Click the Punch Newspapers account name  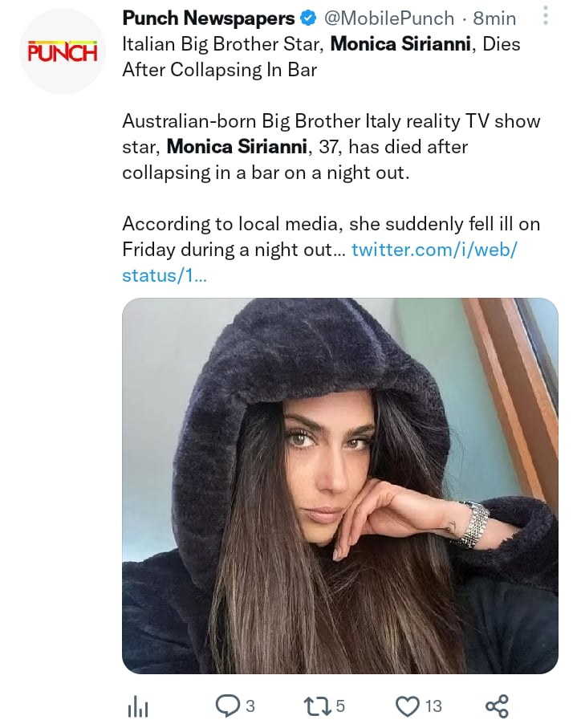click(x=209, y=18)
